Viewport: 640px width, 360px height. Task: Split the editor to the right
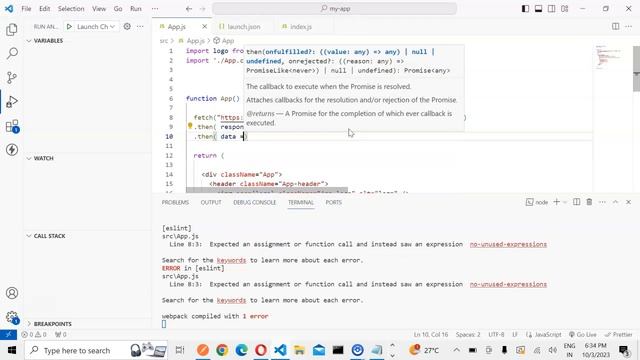pyautogui.click(x=616, y=27)
